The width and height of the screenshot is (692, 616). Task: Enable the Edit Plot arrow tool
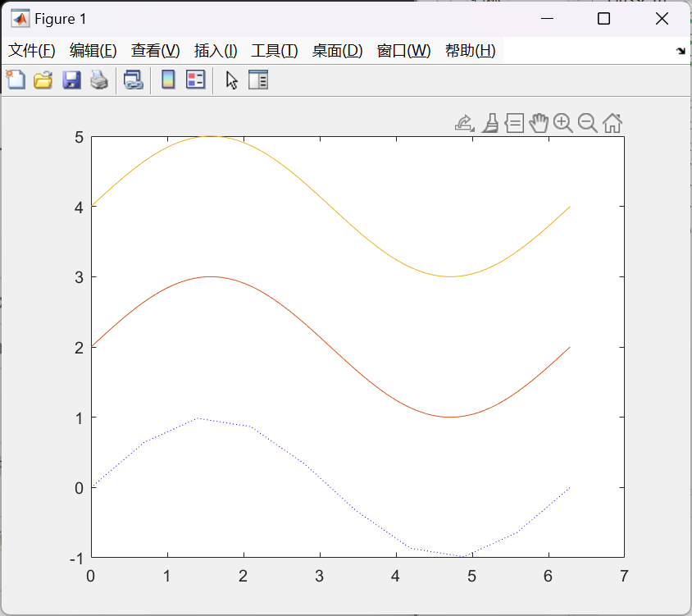coord(232,80)
